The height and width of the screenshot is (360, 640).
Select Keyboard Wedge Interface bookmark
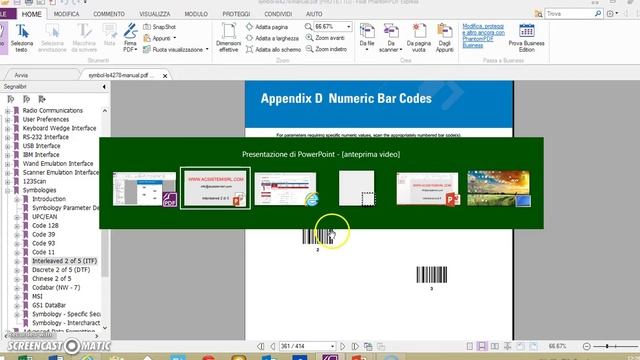59,128
